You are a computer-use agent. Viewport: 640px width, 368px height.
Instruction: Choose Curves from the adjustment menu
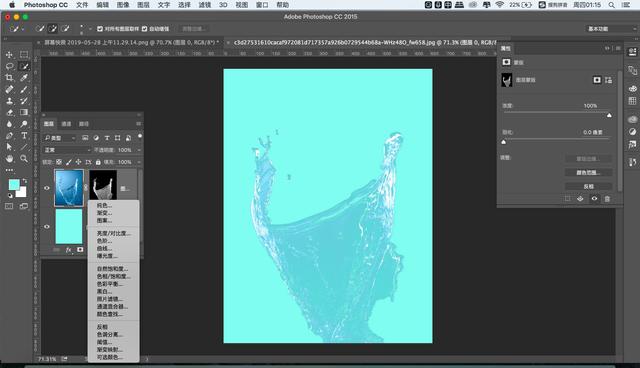(104, 248)
